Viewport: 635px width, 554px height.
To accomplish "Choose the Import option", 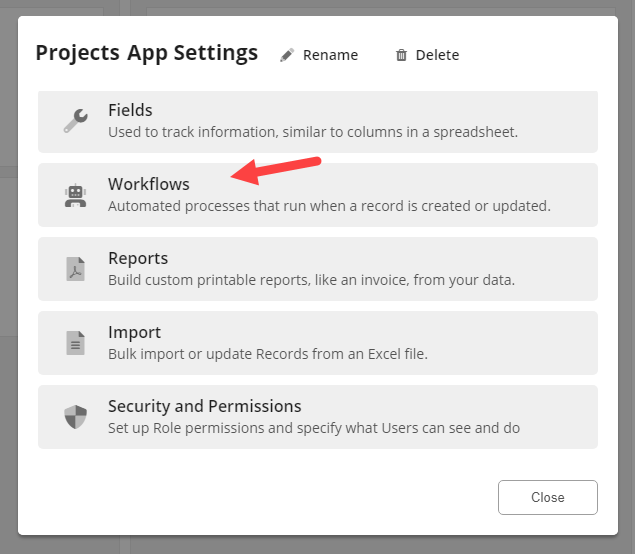I will click(318, 343).
